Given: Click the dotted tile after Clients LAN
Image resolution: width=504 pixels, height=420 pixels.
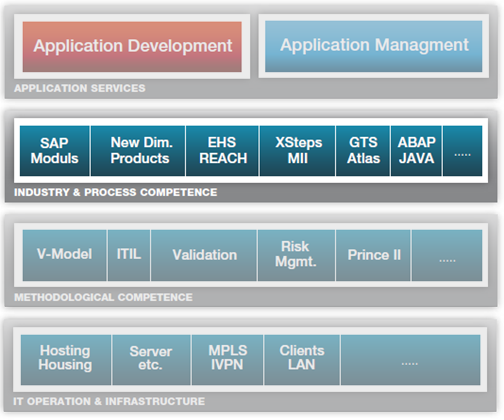Looking at the screenshot, I should 411,360.
